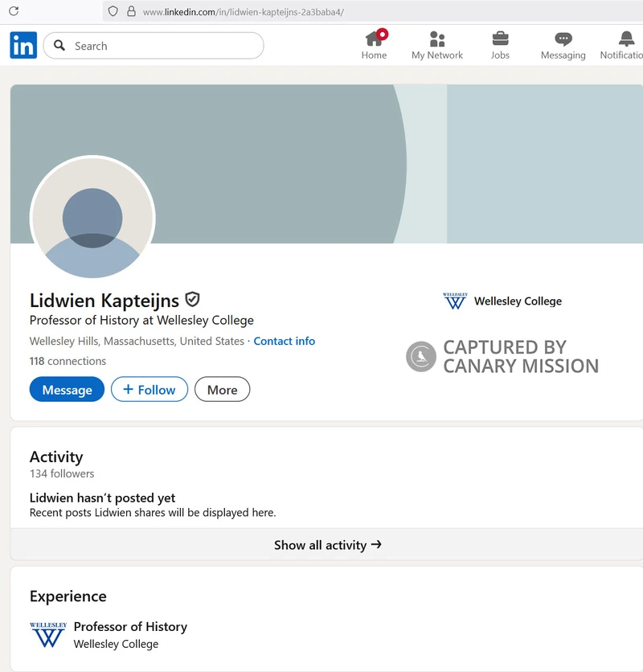Image resolution: width=643 pixels, height=672 pixels.
Task: Click Professor of History experience title
Action: click(130, 626)
